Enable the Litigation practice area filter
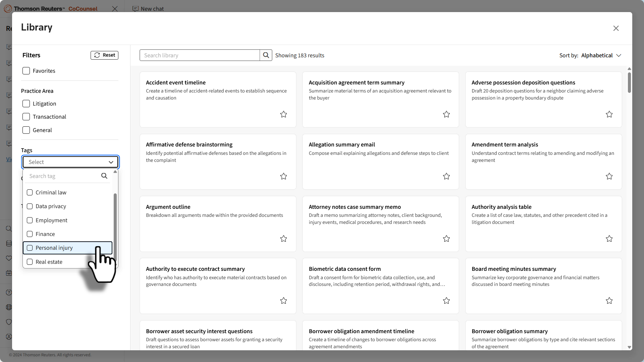Image resolution: width=644 pixels, height=362 pixels. tap(26, 104)
